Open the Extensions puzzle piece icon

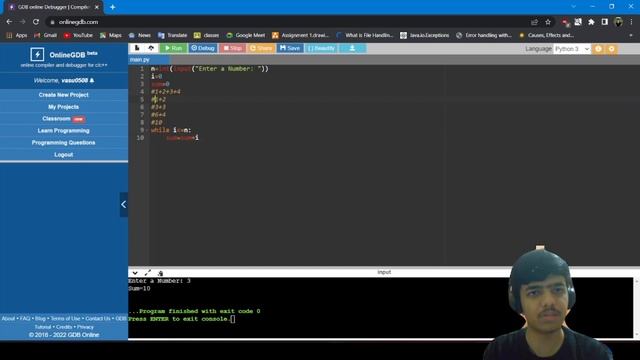coord(591,22)
